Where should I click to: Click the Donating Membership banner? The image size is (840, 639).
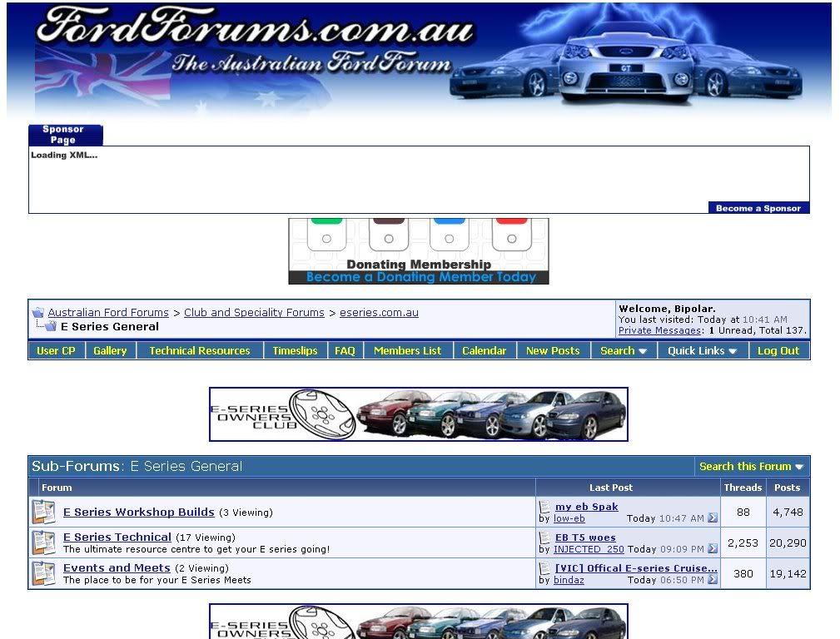(419, 250)
